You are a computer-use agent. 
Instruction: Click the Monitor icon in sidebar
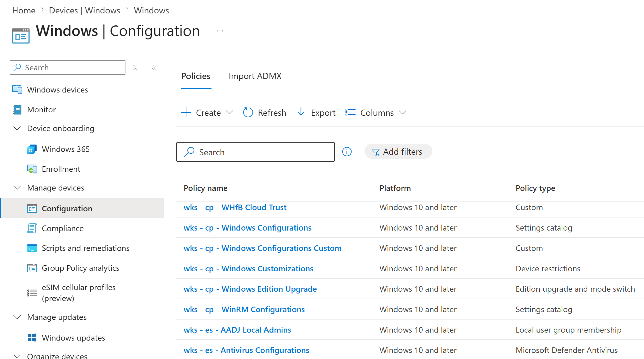17,110
